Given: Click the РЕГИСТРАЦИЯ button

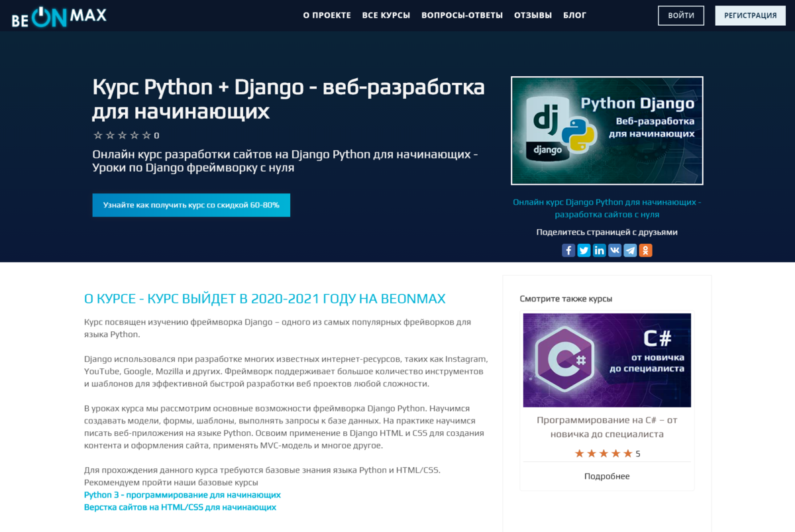Looking at the screenshot, I should click(750, 15).
